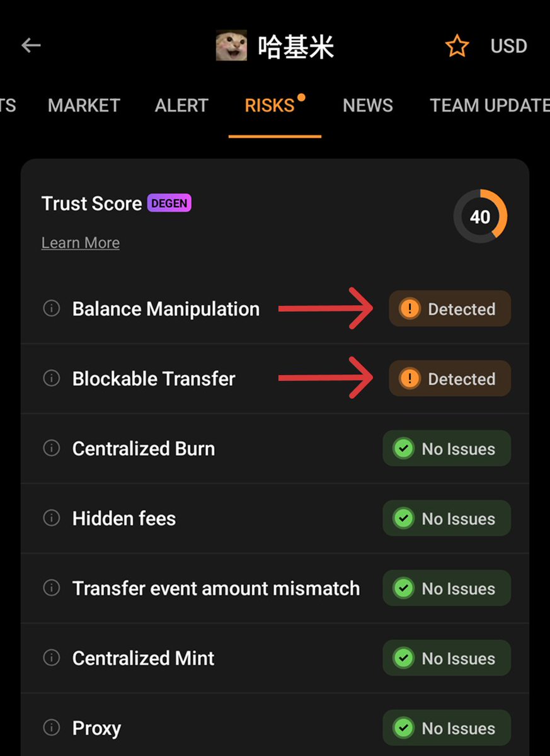Tap the Detected badge for Blockable Transfer
Viewport: 550px width, 756px height.
450,379
